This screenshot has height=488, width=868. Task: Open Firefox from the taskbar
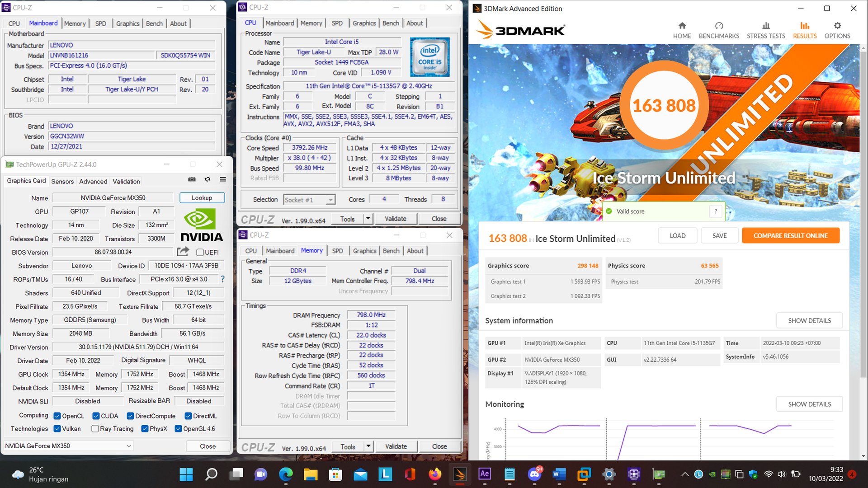tap(435, 474)
